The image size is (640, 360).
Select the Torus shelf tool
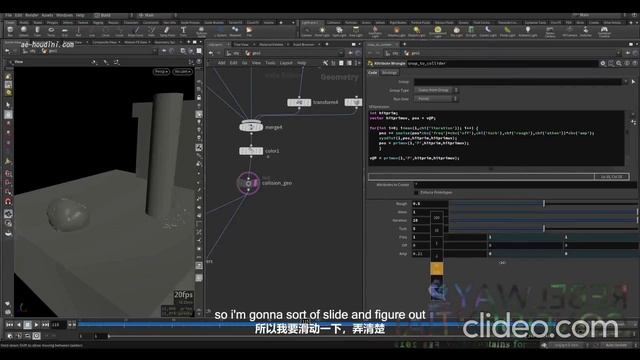(x=51, y=31)
